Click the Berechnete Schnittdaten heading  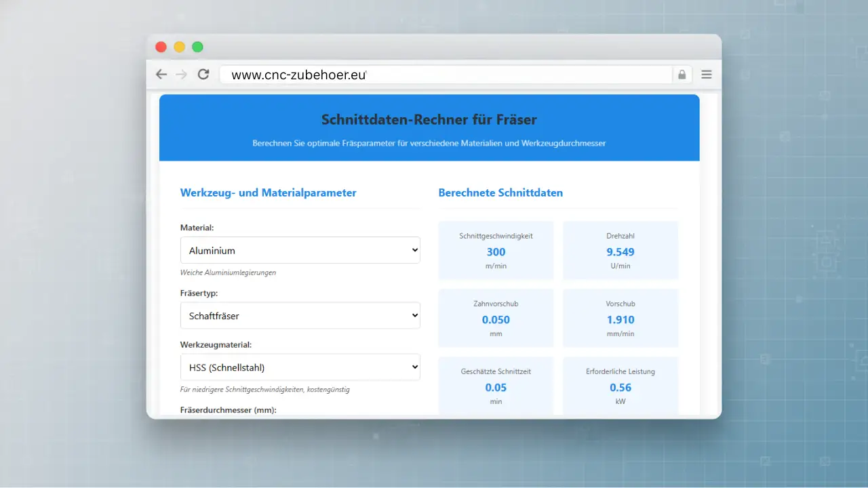point(500,192)
